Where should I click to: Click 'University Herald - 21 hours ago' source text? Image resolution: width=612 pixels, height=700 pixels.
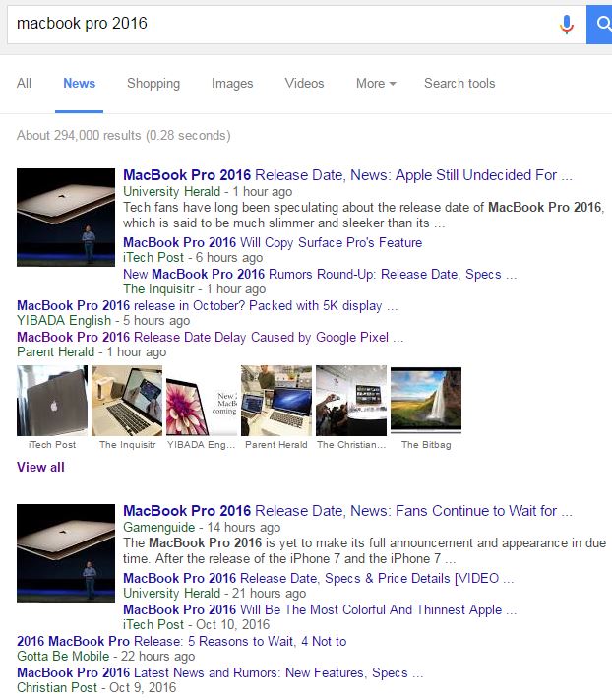point(214,594)
